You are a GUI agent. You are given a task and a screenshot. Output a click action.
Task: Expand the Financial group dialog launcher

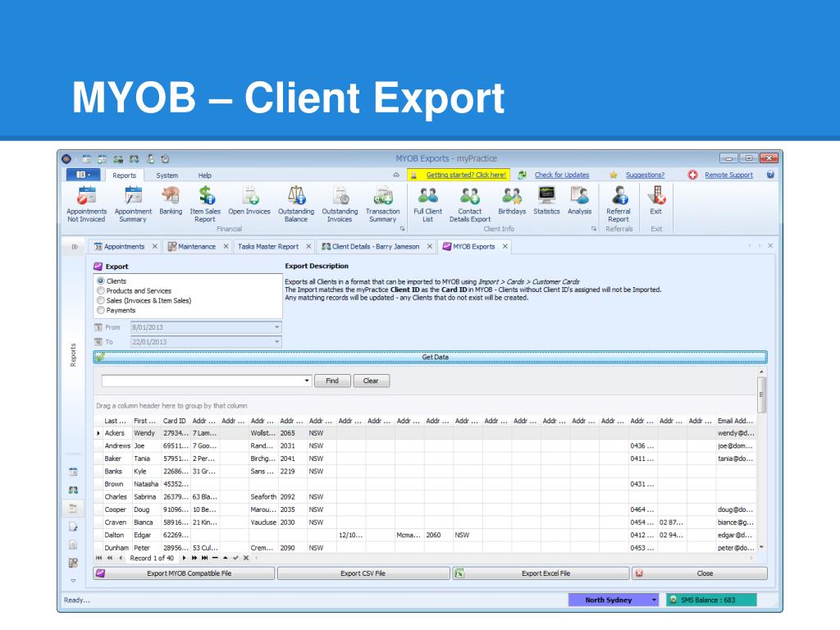(402, 229)
